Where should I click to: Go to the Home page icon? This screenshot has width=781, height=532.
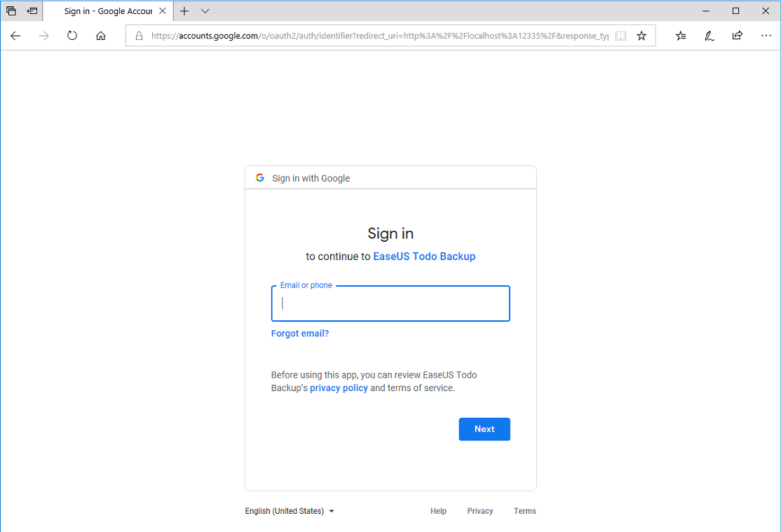click(101, 36)
